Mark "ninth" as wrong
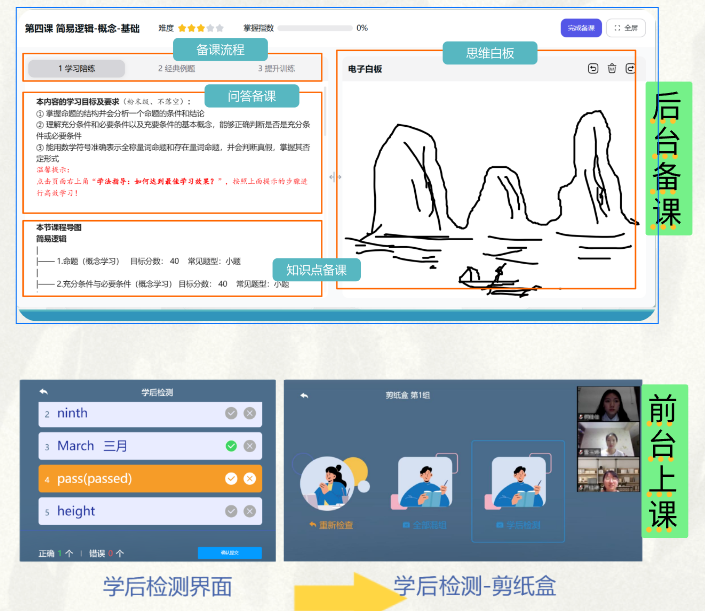 point(250,413)
